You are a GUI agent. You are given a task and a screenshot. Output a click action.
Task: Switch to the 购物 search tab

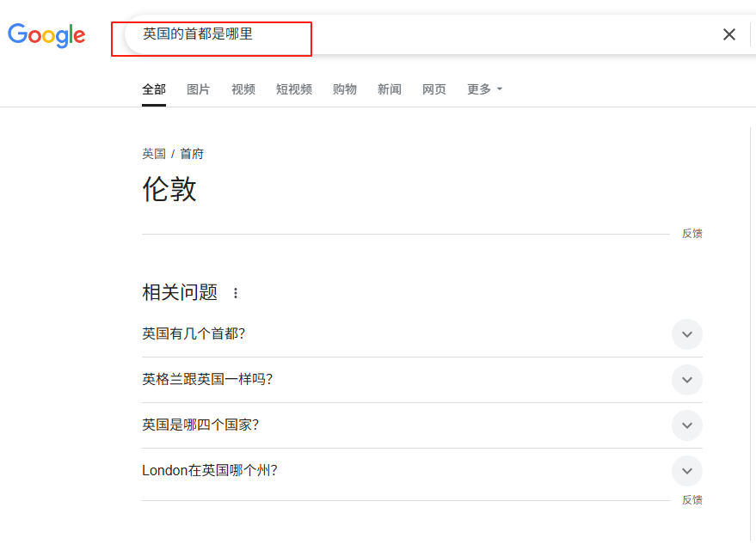[344, 89]
